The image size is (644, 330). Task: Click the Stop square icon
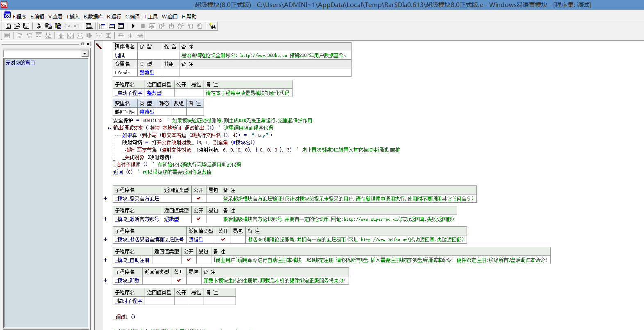[x=143, y=26]
